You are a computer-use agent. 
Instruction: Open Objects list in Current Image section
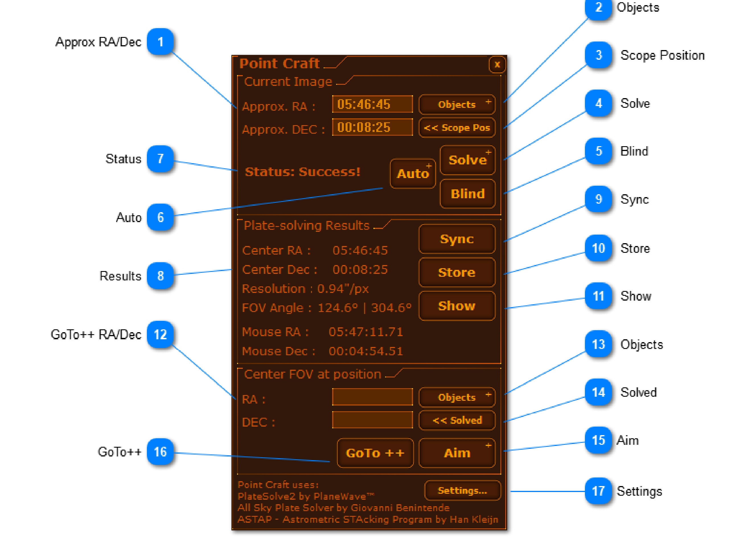pyautogui.click(x=457, y=104)
